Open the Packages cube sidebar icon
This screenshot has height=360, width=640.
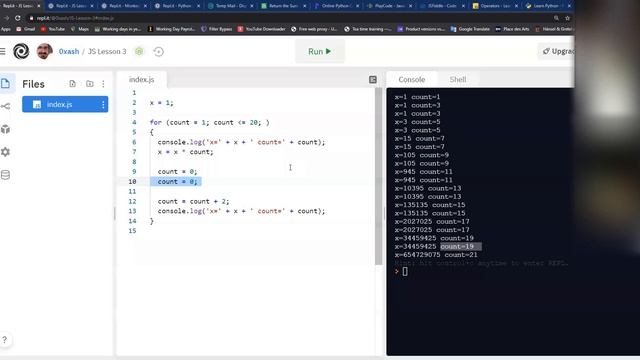[6, 129]
